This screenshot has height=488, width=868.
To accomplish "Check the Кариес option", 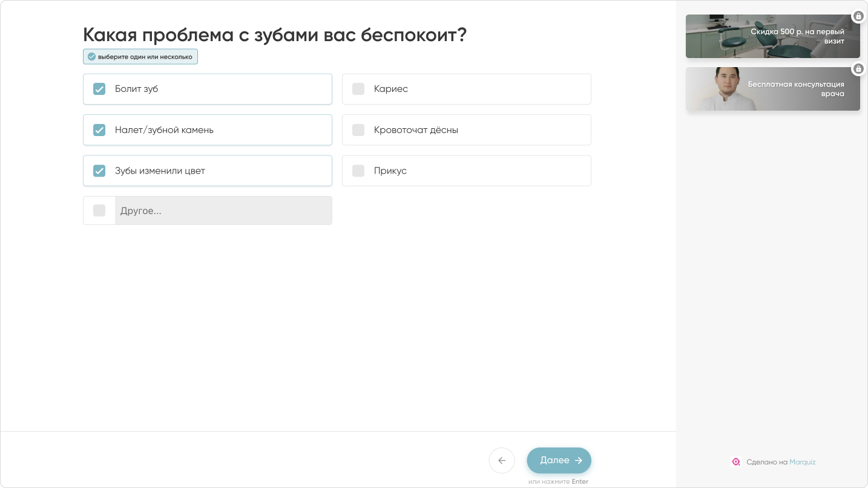I will click(x=466, y=89).
